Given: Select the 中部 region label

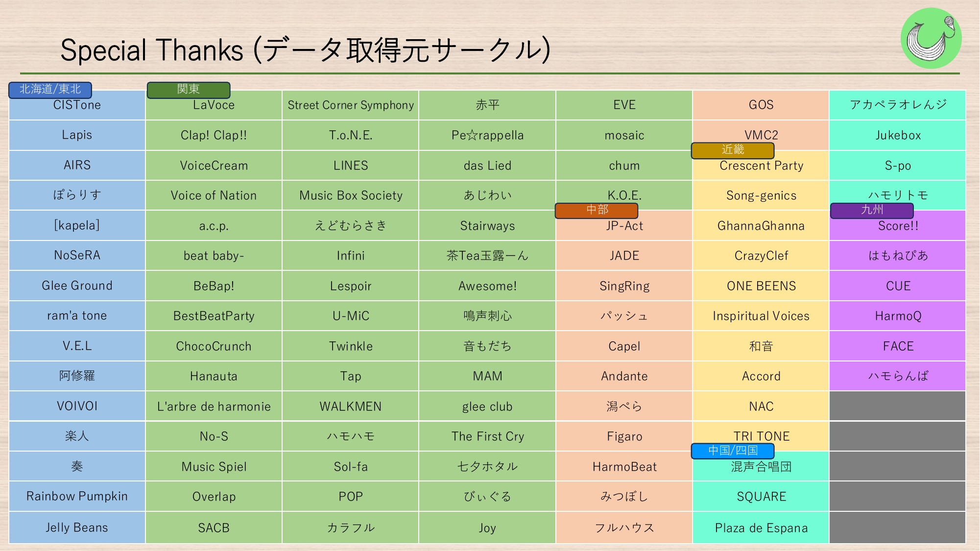Looking at the screenshot, I should coord(597,210).
